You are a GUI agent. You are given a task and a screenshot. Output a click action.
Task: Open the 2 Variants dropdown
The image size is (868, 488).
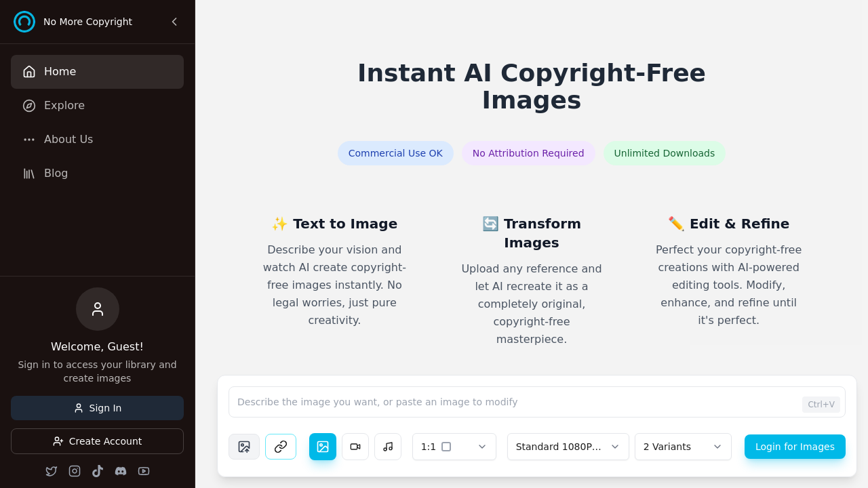coord(682,447)
